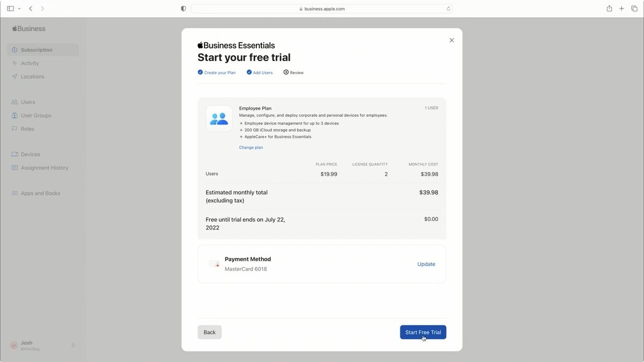644x362 pixels.
Task: Go to Add Users step
Action: pos(260,72)
